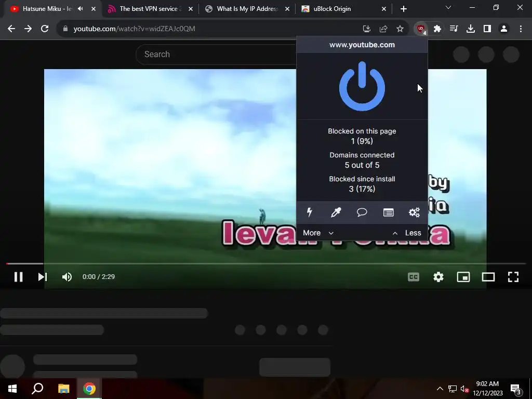This screenshot has height=399, width=532.
Task: Open notification center with 3 notifications
Action: tap(516, 389)
